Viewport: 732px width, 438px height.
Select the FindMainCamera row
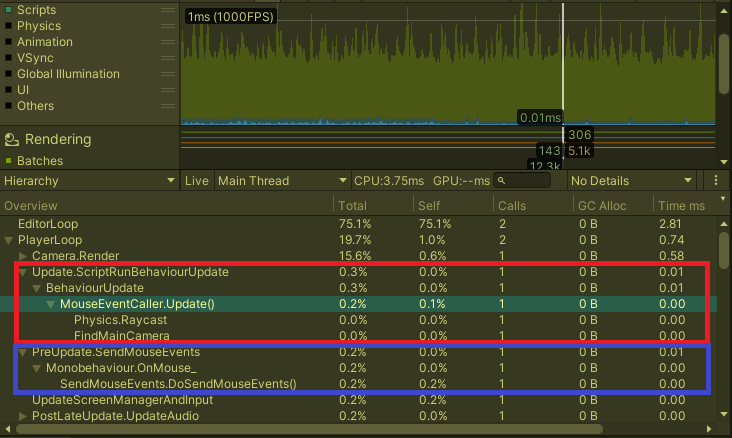click(358, 336)
